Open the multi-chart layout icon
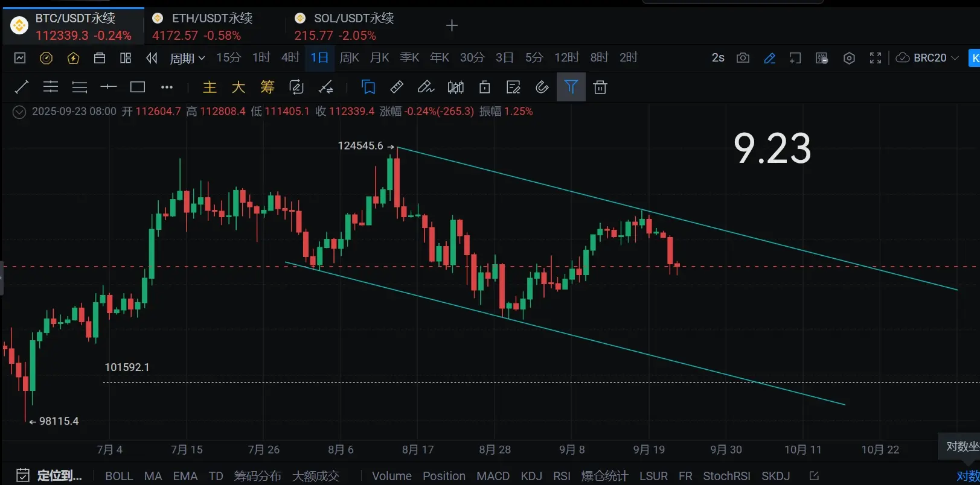 (x=126, y=58)
